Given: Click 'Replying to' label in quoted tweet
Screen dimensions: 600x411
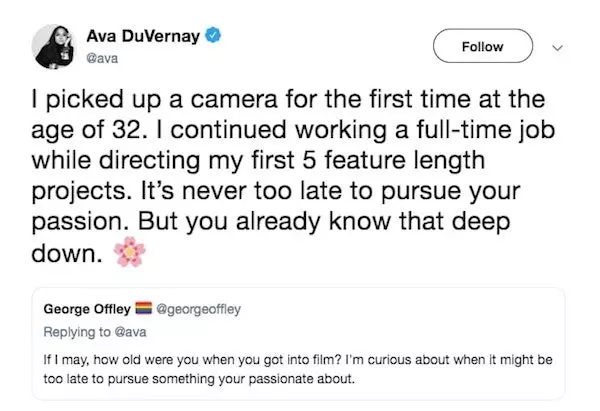Looking at the screenshot, I should point(77,332).
